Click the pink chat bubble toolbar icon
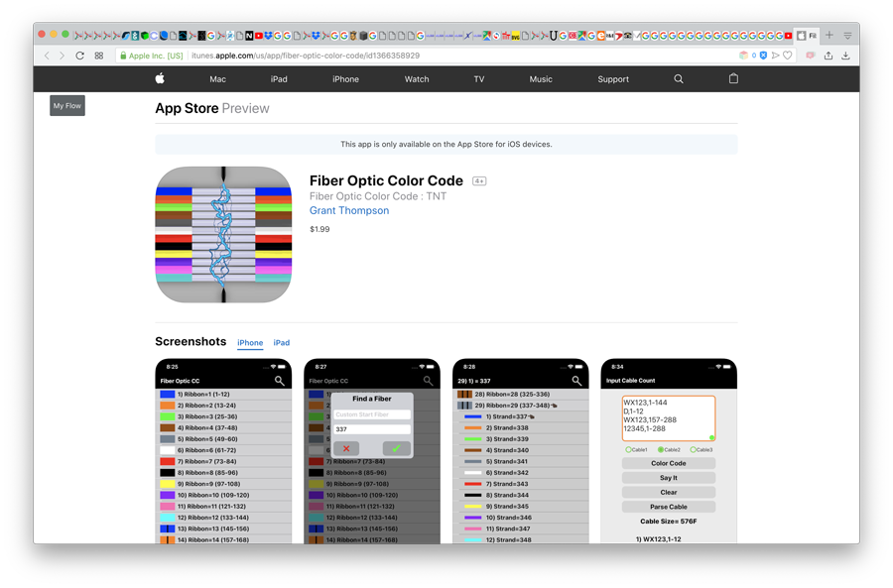Viewport: 893px width, 588px height. (811, 56)
